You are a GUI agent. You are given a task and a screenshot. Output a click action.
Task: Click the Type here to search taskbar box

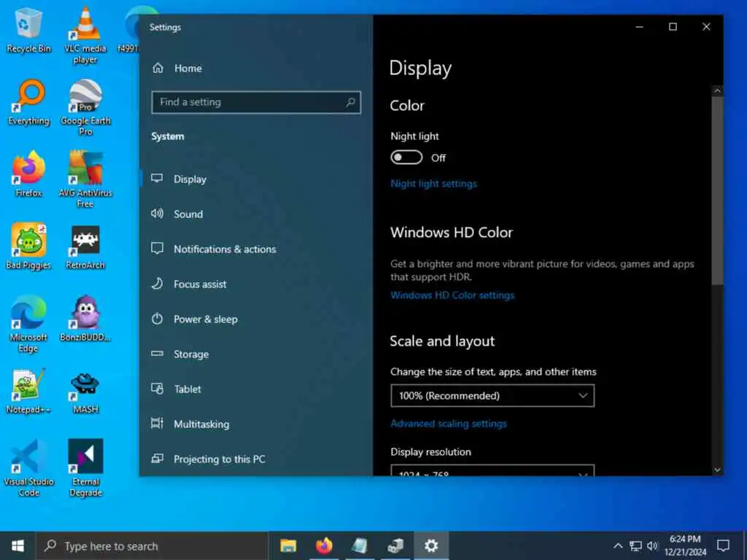point(152,545)
